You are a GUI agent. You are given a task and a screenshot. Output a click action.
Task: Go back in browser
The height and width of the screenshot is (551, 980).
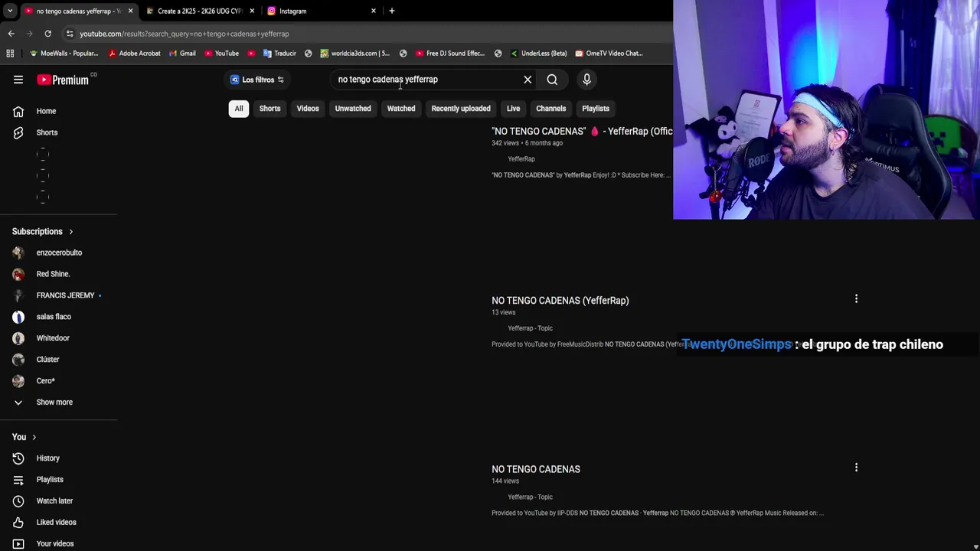(x=11, y=34)
